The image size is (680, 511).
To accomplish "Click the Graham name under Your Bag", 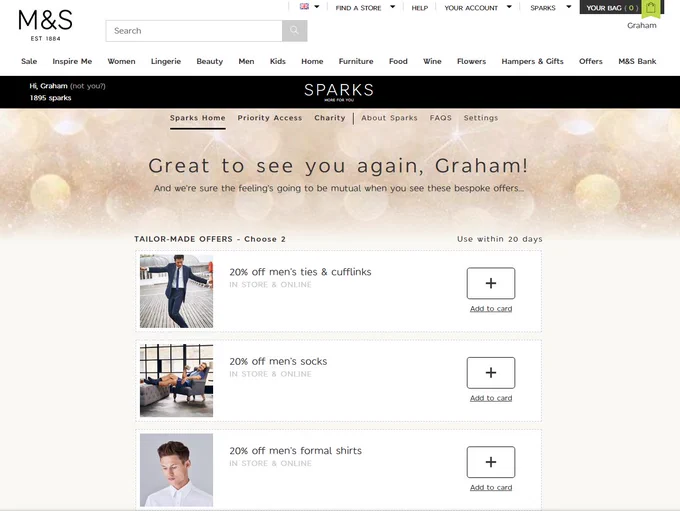I will coord(642,26).
